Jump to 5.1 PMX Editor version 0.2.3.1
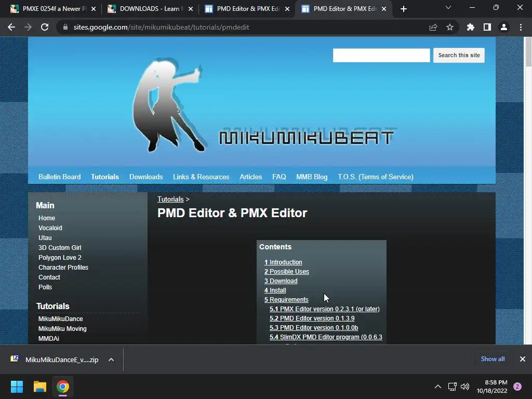Screen dimensions: 532x399 (x=325, y=309)
